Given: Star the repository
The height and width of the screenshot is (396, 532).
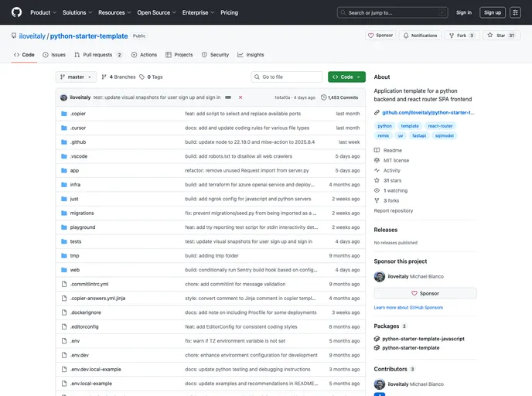Looking at the screenshot, I should click(501, 36).
